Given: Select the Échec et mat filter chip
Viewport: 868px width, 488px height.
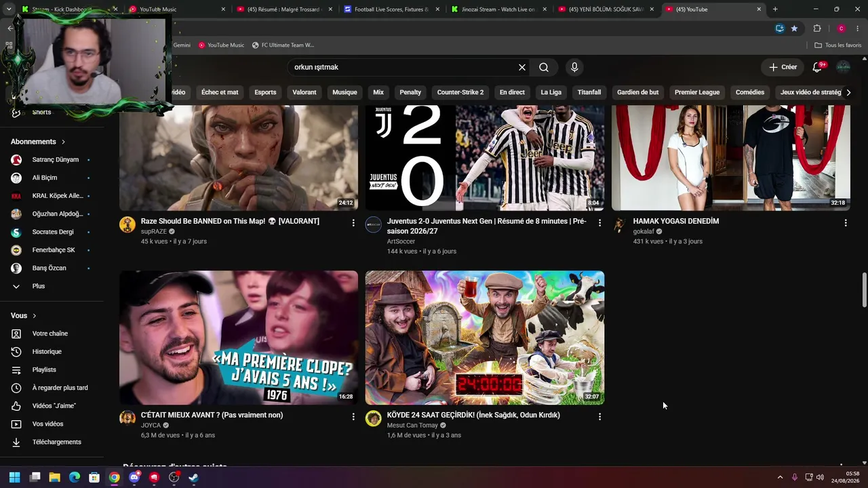Looking at the screenshot, I should coord(220,92).
